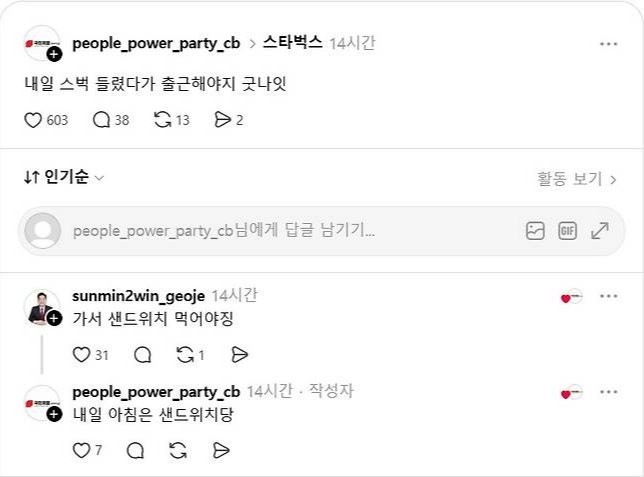The height and width of the screenshot is (477, 644).
Task: Like sunmin2win_geoje's comment with 31 likes
Action: [x=81, y=355]
